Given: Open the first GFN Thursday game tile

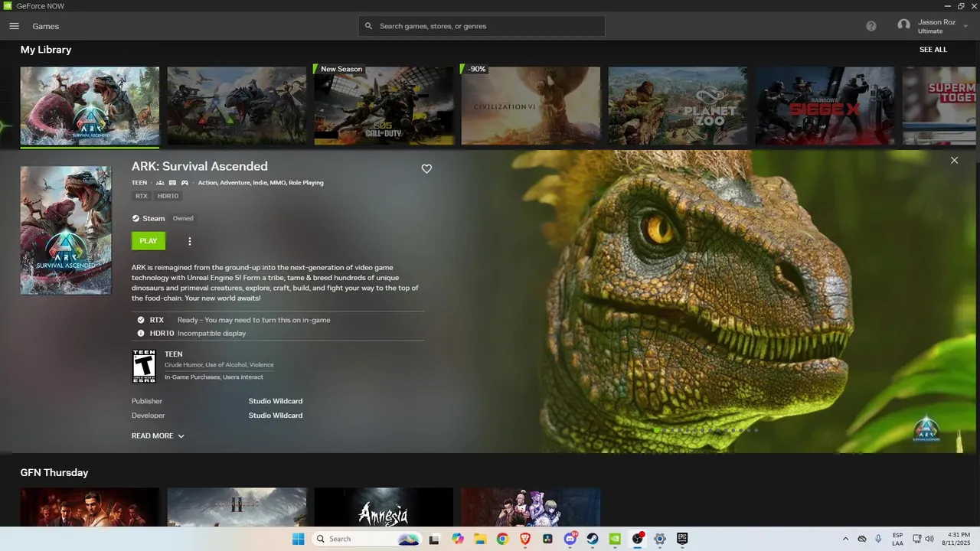Looking at the screenshot, I should tap(90, 507).
